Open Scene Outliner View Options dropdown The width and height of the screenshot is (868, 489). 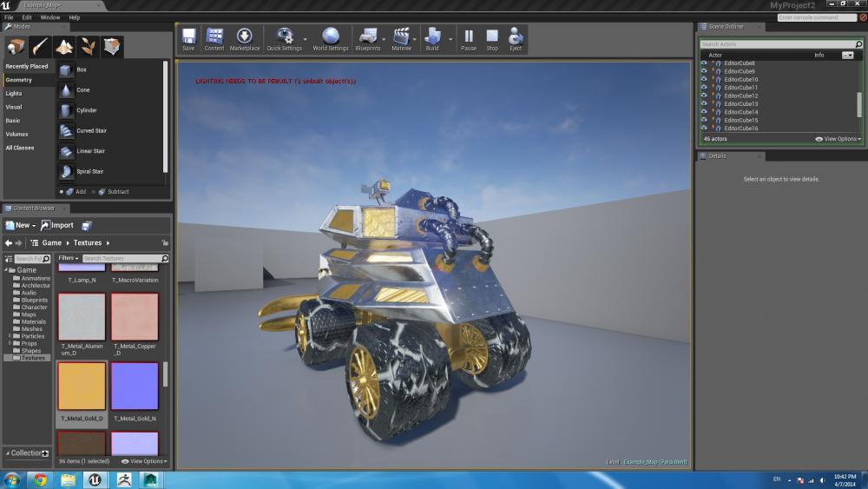point(838,139)
